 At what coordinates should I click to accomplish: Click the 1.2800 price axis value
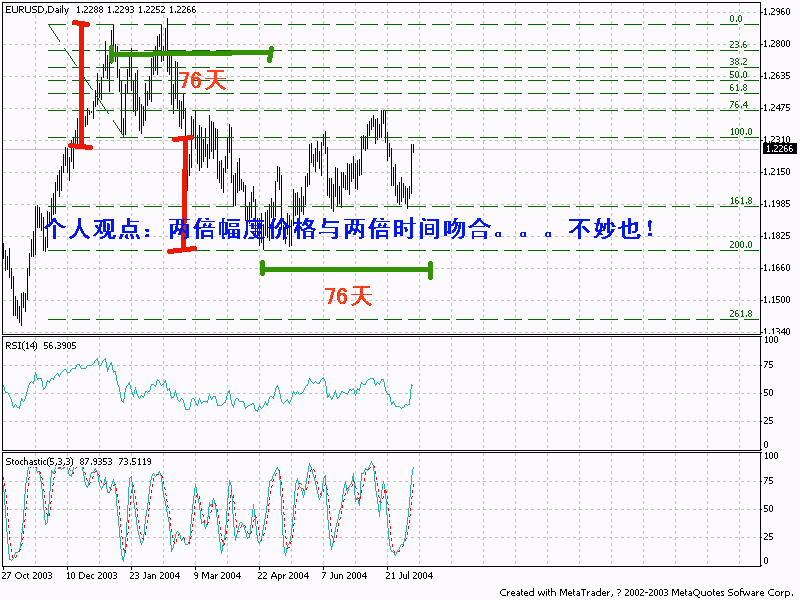(777, 44)
